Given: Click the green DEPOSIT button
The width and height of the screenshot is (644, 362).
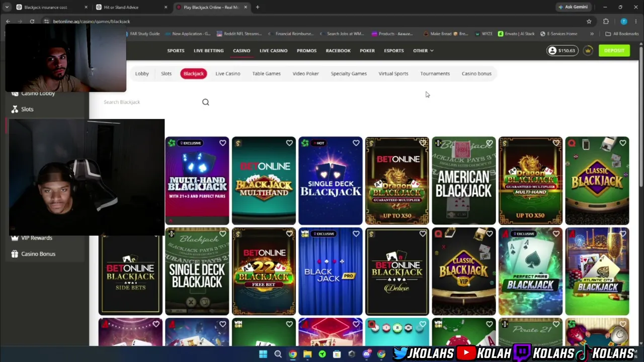Looking at the screenshot, I should [x=614, y=50].
